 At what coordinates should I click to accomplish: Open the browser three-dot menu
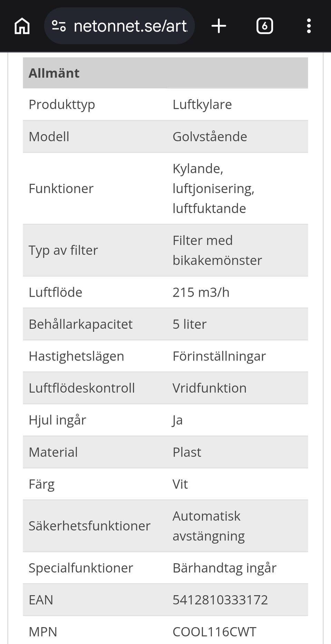point(309,26)
